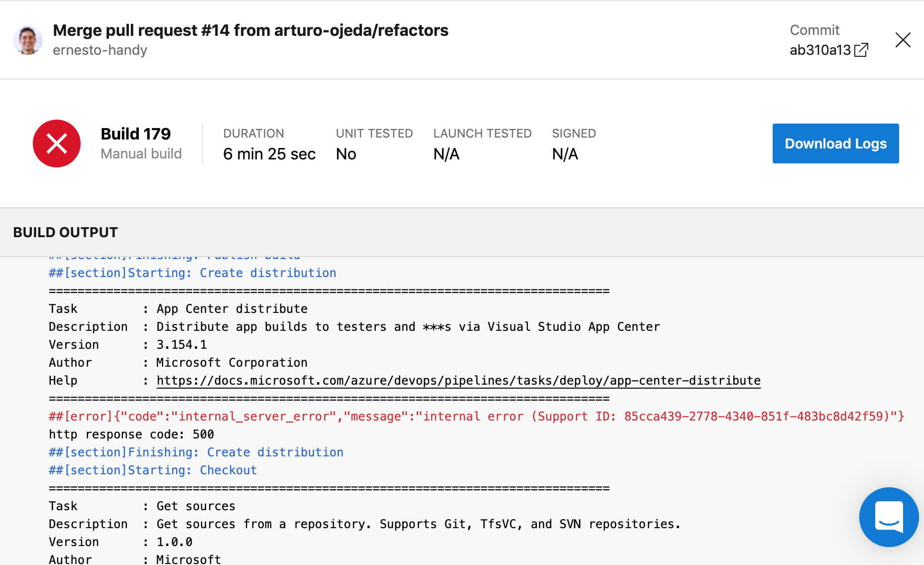Click the Download Logs button
The image size is (924, 565).
[835, 143]
